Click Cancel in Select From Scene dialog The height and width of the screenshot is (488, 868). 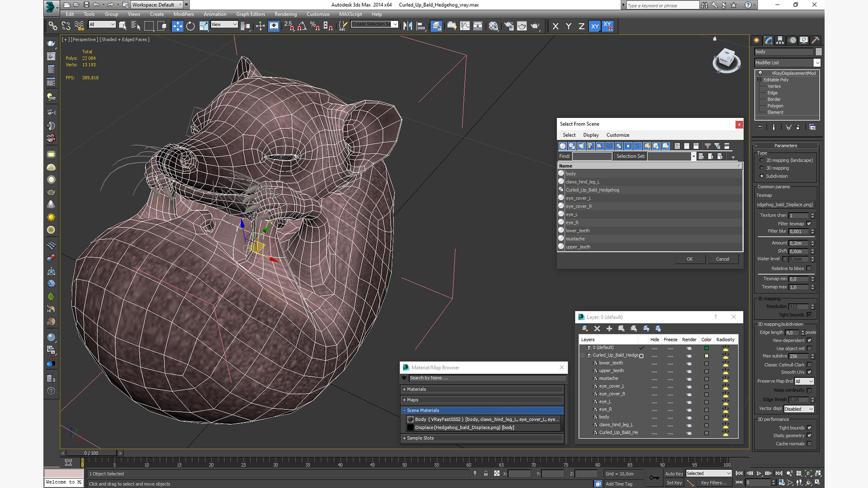tap(722, 259)
